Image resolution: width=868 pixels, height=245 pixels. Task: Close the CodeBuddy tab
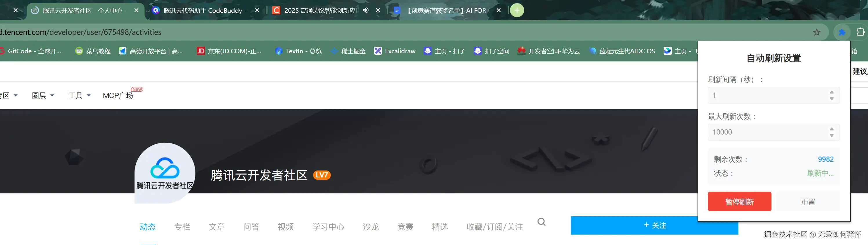[x=257, y=10]
